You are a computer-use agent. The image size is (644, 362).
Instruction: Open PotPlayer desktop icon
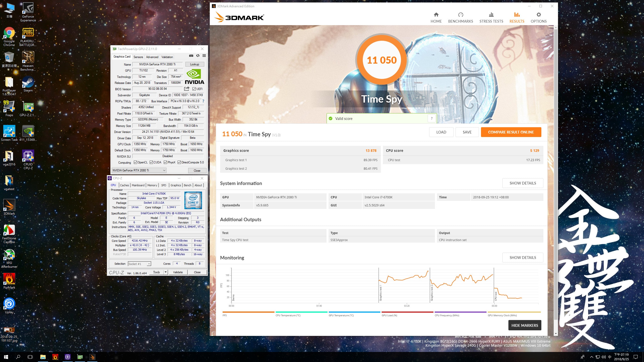tap(9, 86)
